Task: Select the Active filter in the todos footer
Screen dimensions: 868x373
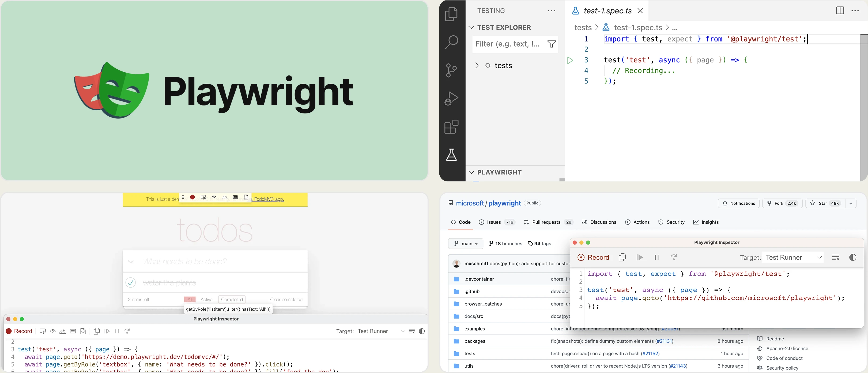Action: coord(206,300)
